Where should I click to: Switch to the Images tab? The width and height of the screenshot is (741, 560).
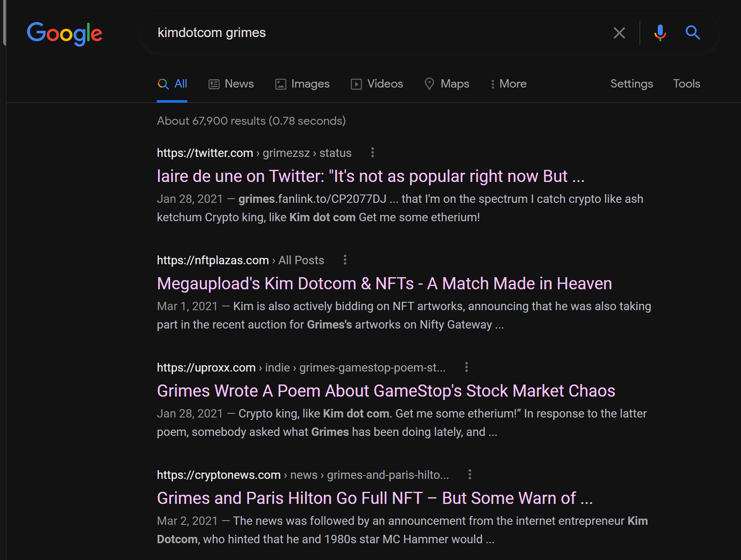(x=302, y=84)
